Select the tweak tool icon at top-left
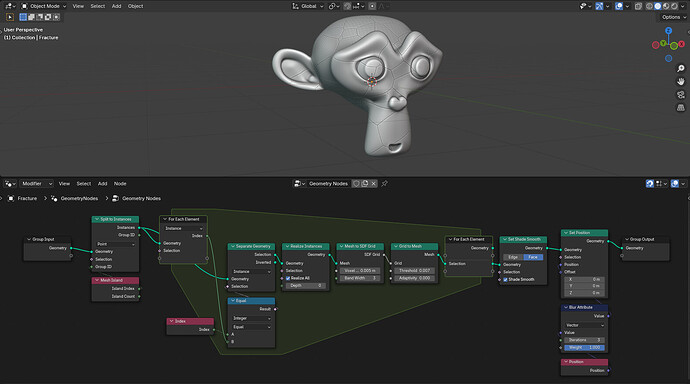The width and height of the screenshot is (690, 384). [x=10, y=17]
